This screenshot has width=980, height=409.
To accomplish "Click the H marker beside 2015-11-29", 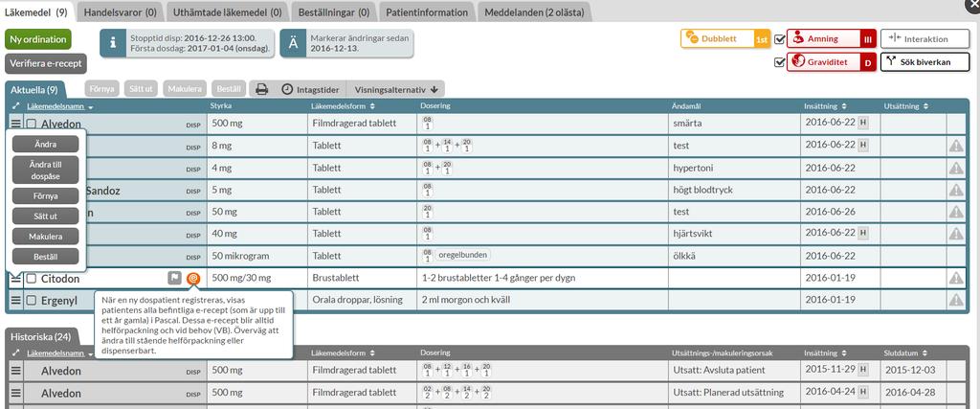I will click(862, 371).
